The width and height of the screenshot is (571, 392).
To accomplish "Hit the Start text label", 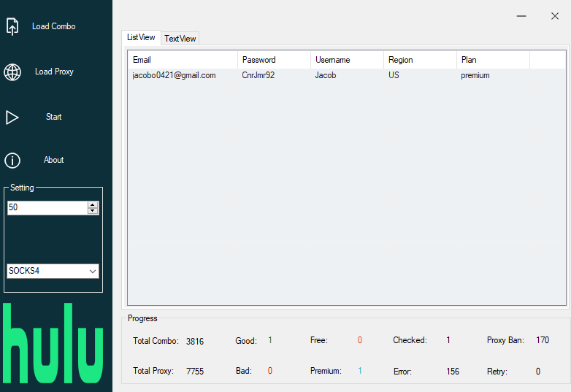I will coord(53,117).
